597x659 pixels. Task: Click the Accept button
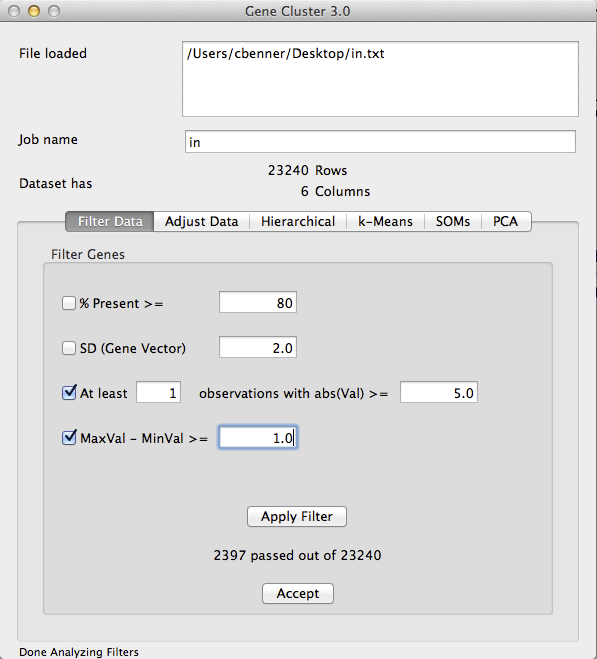click(298, 593)
